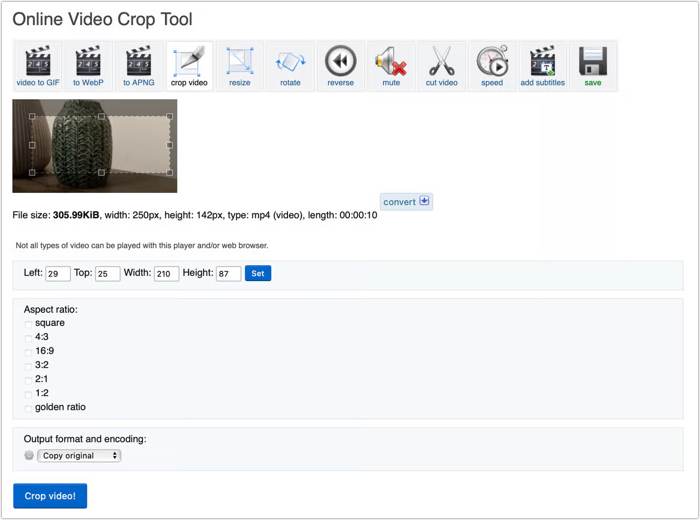Click the 'Aspect ratio:' label

click(x=50, y=309)
